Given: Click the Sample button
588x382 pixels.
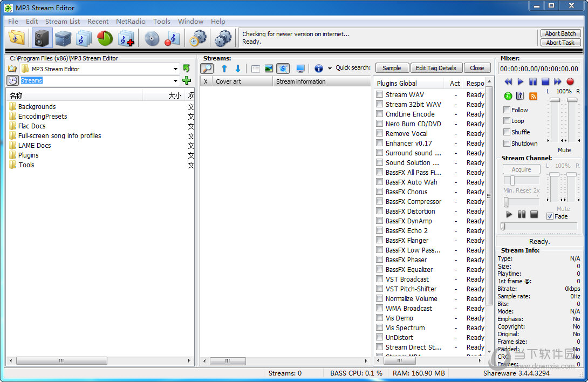Looking at the screenshot, I should 392,68.
